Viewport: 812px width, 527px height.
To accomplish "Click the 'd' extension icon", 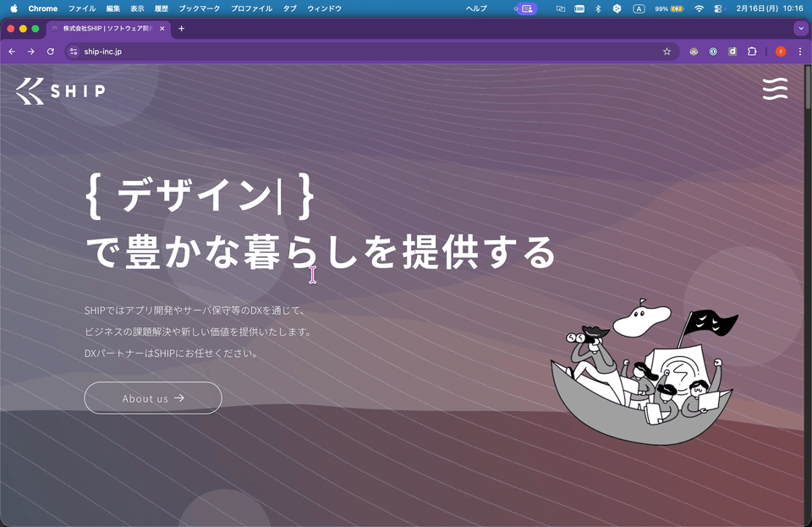I will (x=732, y=51).
